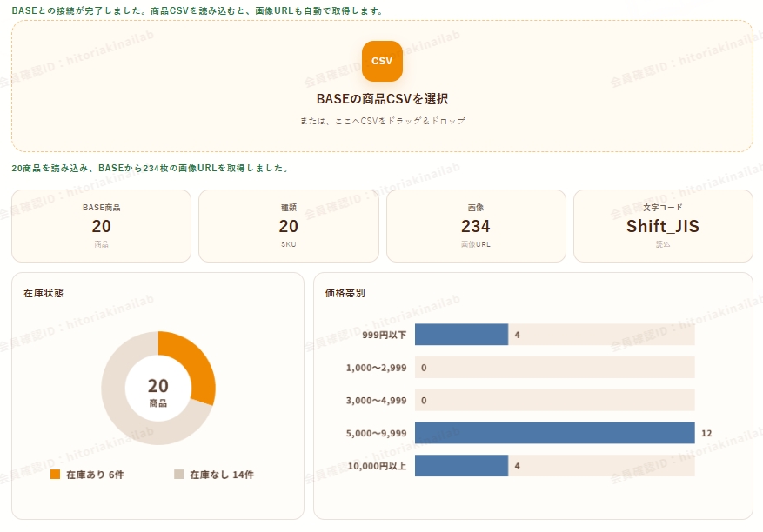The width and height of the screenshot is (763, 532).
Task: Select the BASEの商品CSVを選択 upload label
Action: (x=382, y=99)
